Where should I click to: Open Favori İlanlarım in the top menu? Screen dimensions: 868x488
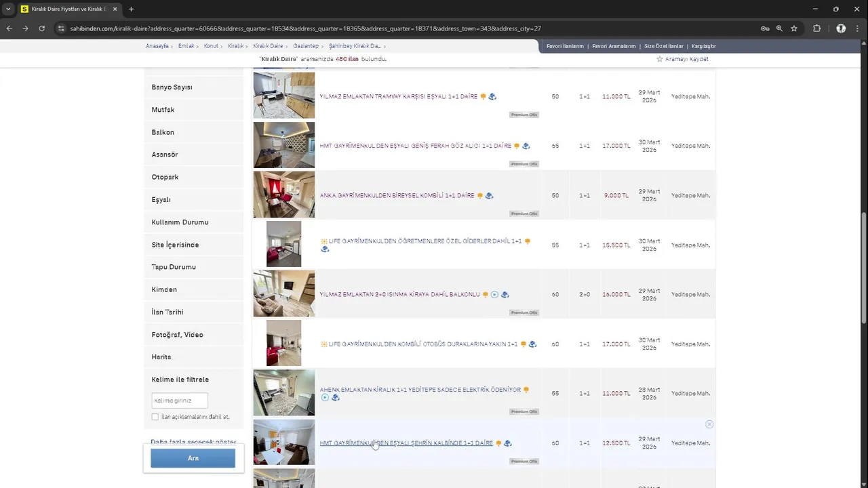click(565, 46)
